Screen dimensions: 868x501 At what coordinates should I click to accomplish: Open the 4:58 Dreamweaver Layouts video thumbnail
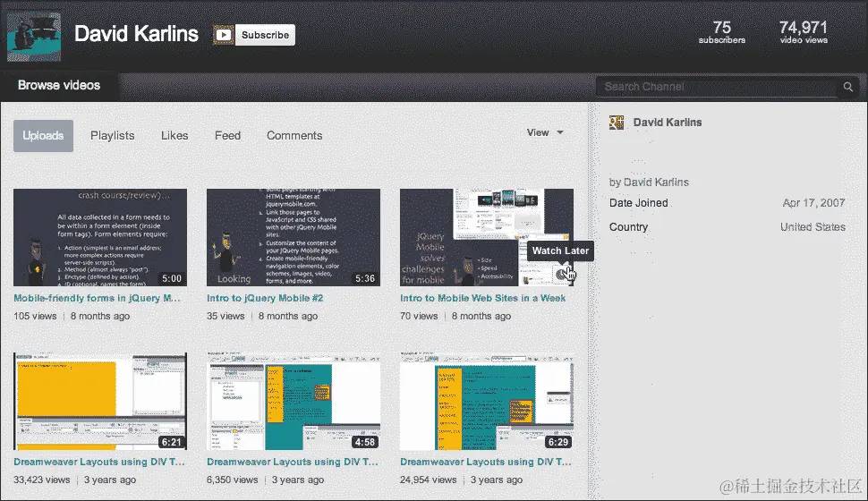click(294, 402)
